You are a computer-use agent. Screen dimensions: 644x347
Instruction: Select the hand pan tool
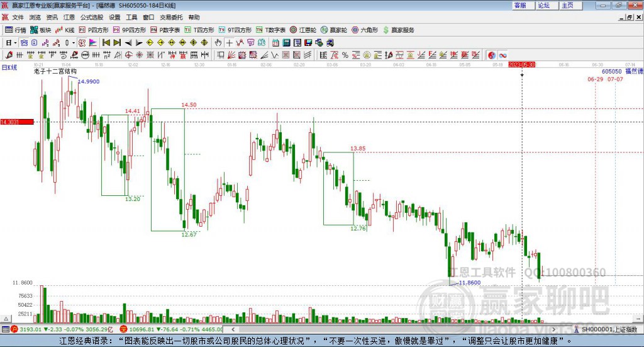(218, 43)
